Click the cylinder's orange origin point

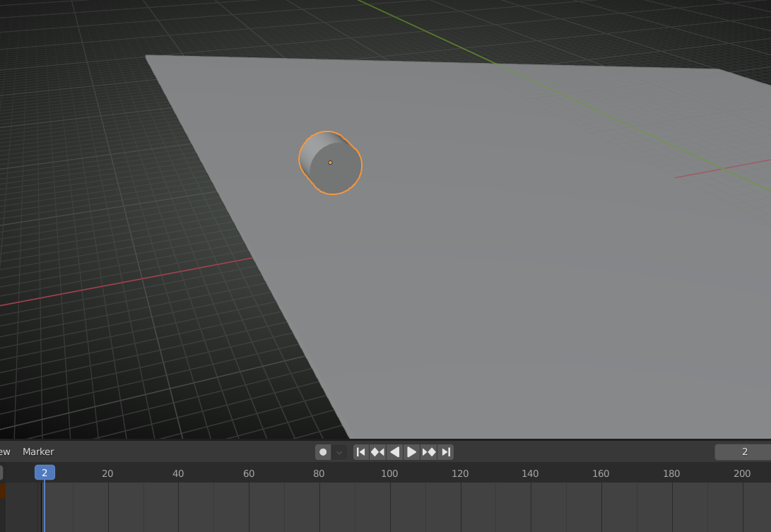coord(331,162)
